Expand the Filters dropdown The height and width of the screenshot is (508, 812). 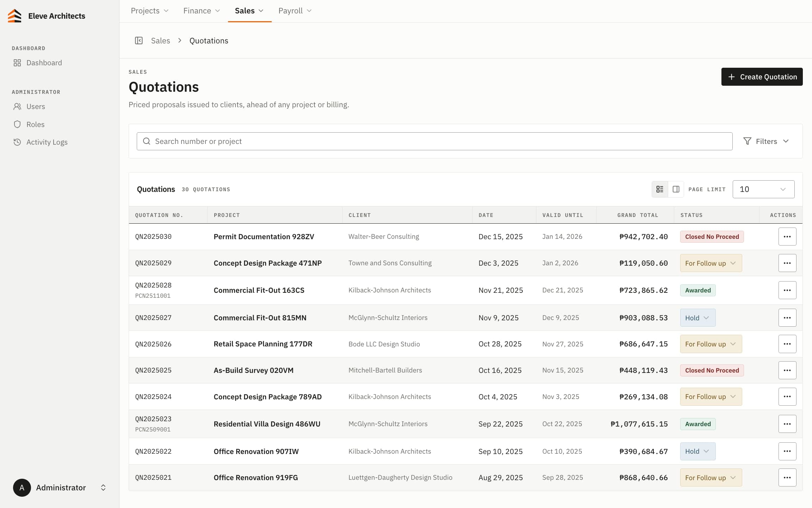766,141
